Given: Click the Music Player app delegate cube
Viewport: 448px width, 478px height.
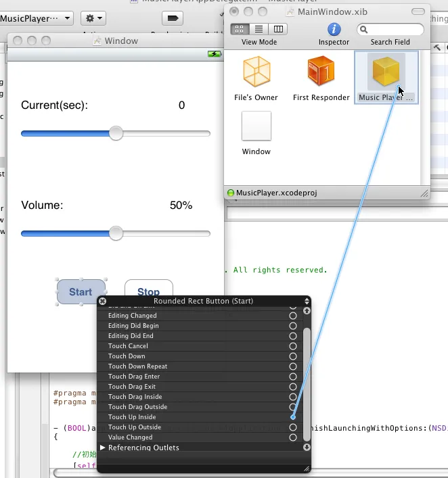Looking at the screenshot, I should tap(385, 72).
